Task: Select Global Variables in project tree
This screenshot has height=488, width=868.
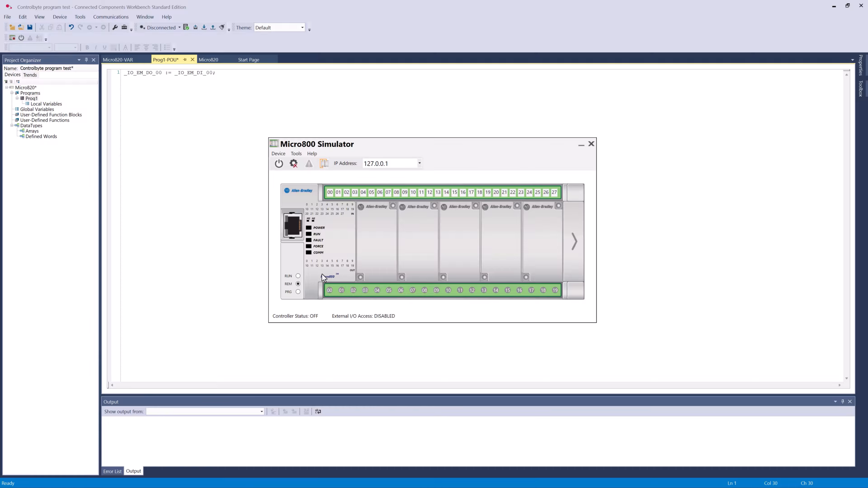Action: pos(37,109)
